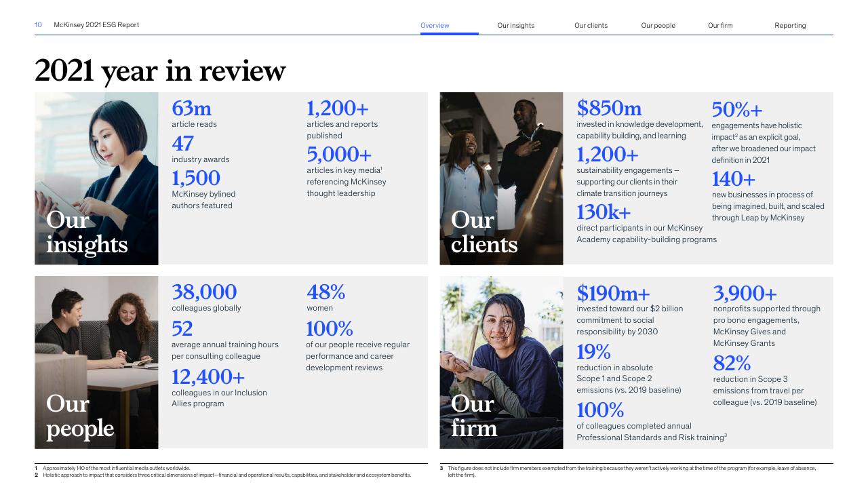Click the '82%' Scope 3 reduction figure
Viewport: 868px width, 489px height.
point(732,363)
